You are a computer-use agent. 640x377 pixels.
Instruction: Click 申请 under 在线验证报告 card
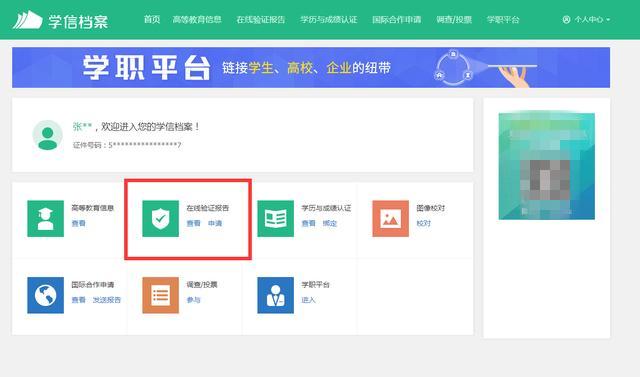click(215, 223)
